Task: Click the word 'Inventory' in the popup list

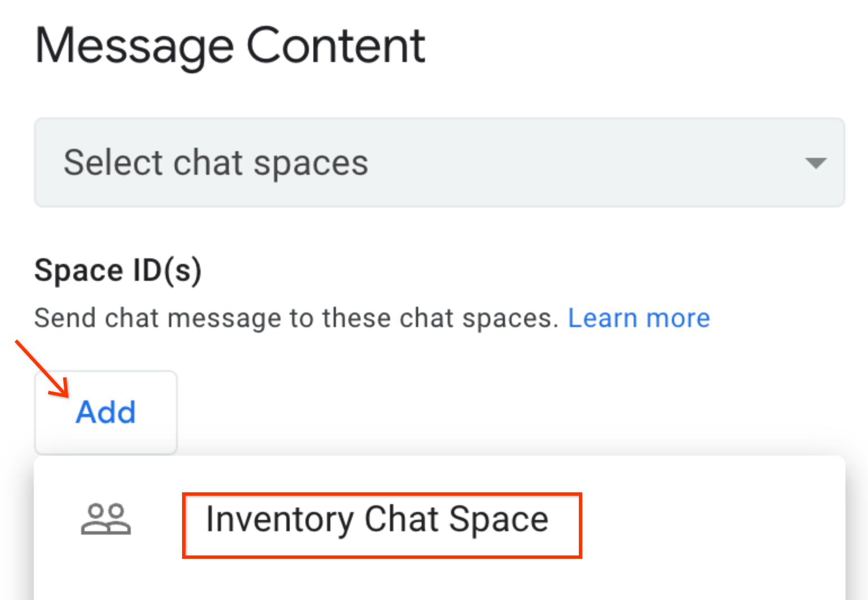Action: [x=279, y=519]
